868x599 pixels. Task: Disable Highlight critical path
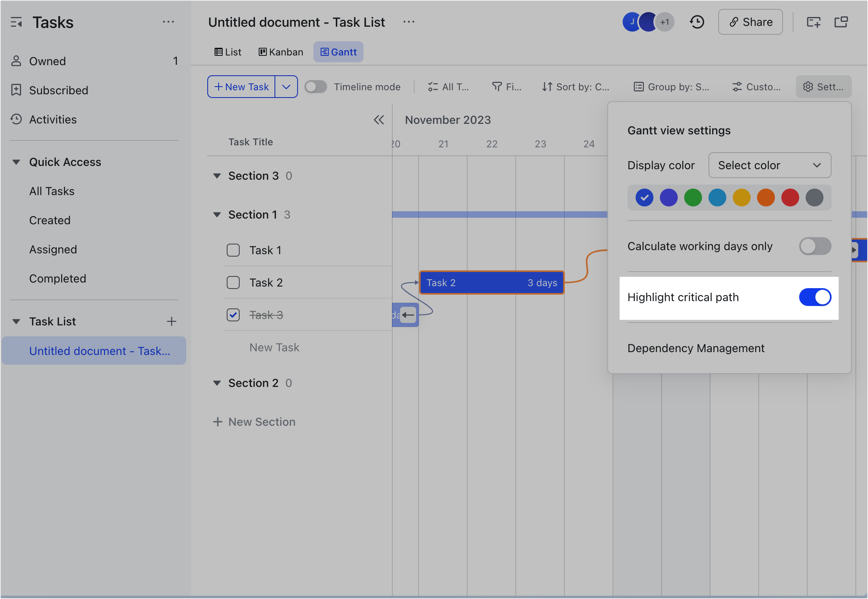pyautogui.click(x=815, y=297)
